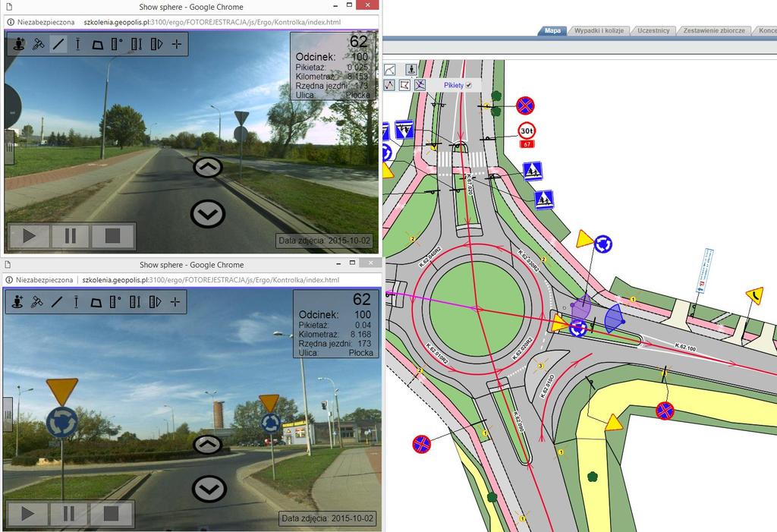Click the polyline tool on the map toolbar

click(389, 85)
